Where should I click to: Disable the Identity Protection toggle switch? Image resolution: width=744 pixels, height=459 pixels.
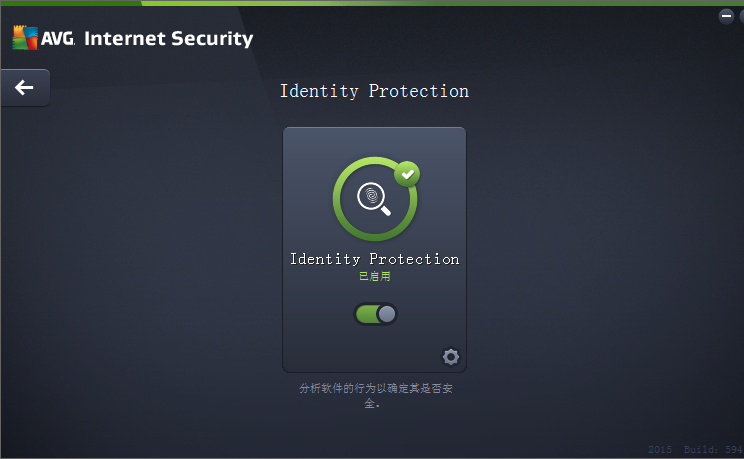coord(375,314)
